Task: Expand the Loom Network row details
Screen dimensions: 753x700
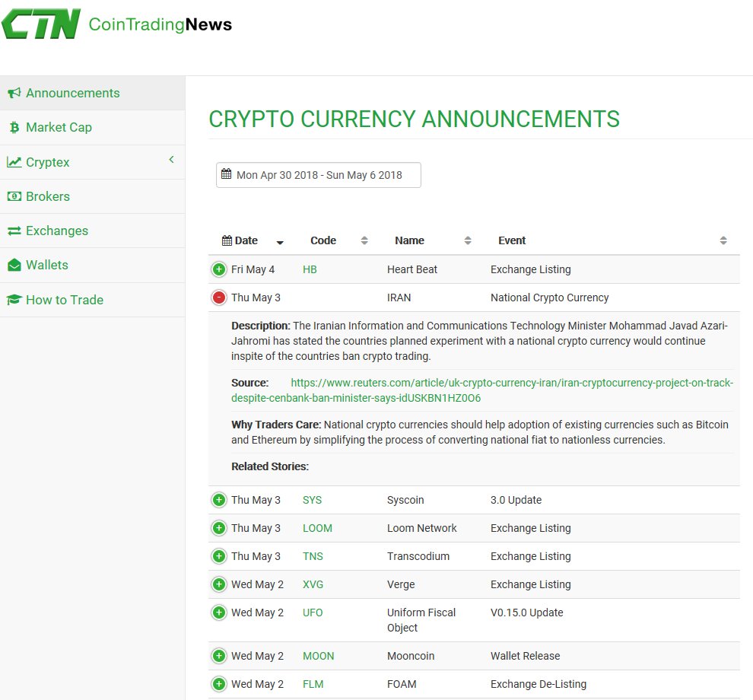Action: point(219,529)
